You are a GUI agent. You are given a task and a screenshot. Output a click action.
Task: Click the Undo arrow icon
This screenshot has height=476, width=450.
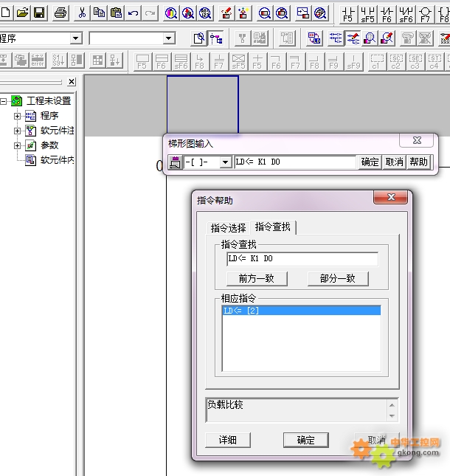click(134, 13)
